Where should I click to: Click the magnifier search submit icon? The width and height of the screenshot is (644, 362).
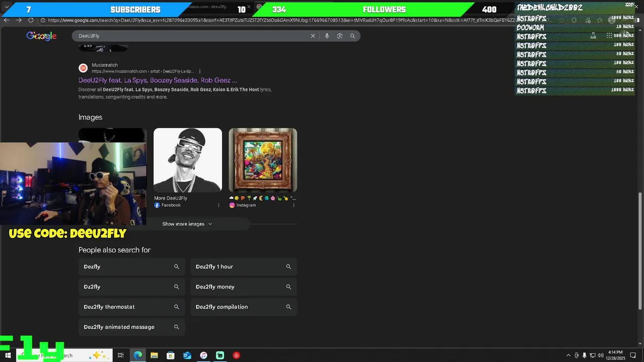point(353,36)
